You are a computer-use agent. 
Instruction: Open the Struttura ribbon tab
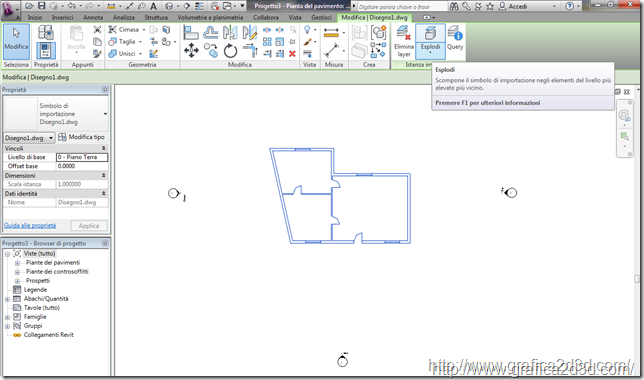click(x=156, y=17)
